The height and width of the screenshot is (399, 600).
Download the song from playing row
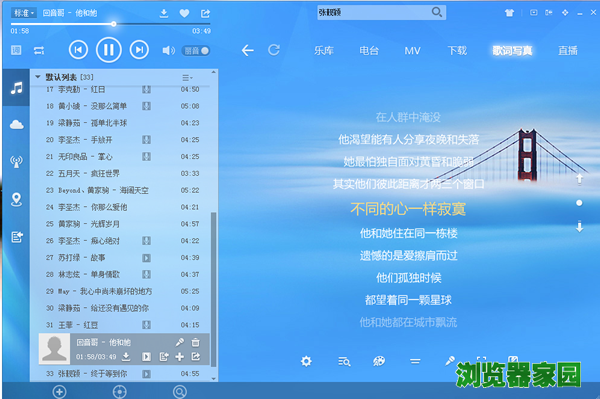click(x=126, y=357)
